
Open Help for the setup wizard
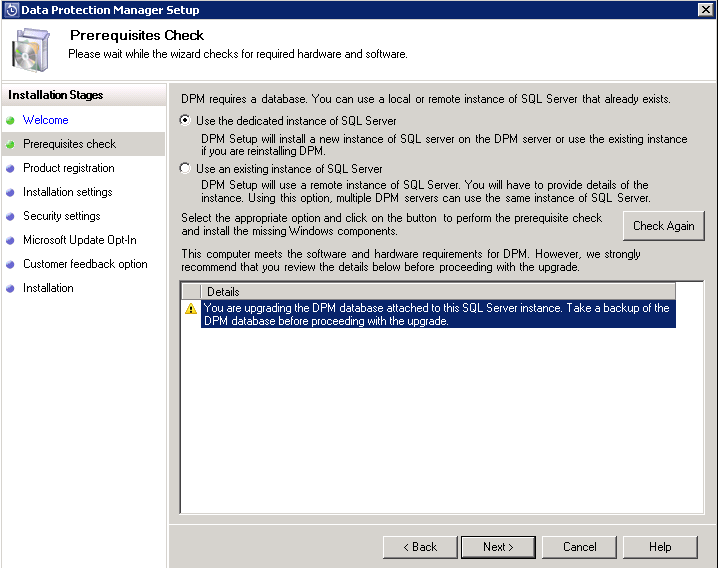tap(659, 547)
